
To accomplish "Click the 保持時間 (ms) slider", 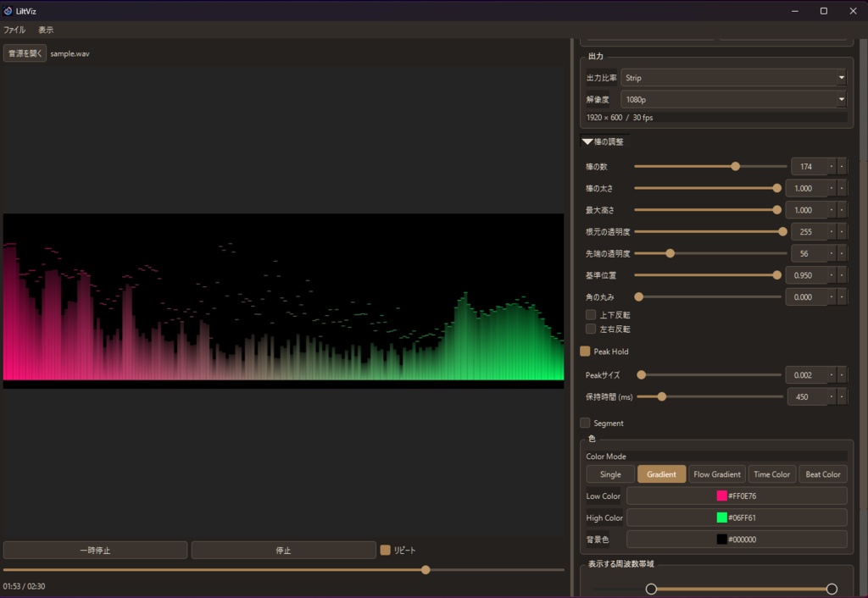I will (x=710, y=396).
